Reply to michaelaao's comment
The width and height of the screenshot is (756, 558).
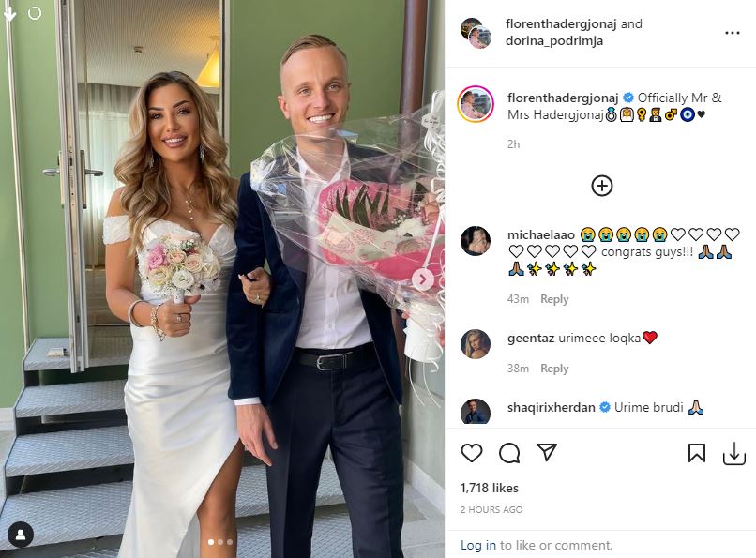(x=554, y=299)
